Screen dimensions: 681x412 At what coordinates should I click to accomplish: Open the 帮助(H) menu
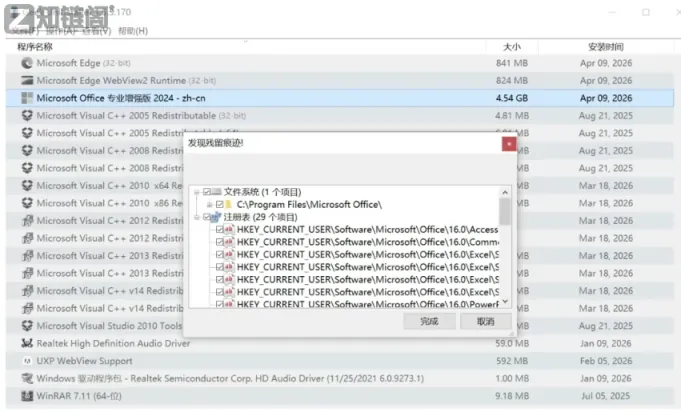click(133, 31)
